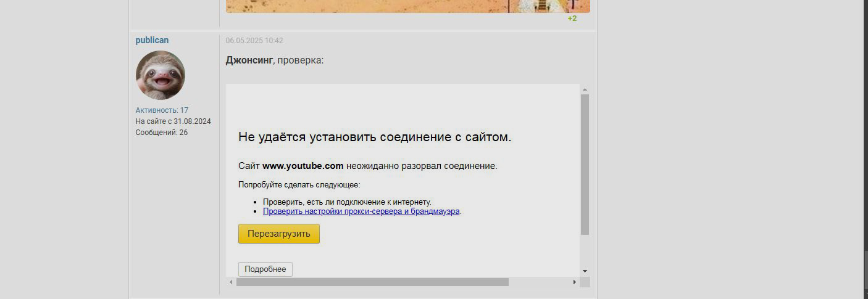Click the embedded frame's scroll-up arrow
The image size is (868, 299).
coord(585,89)
